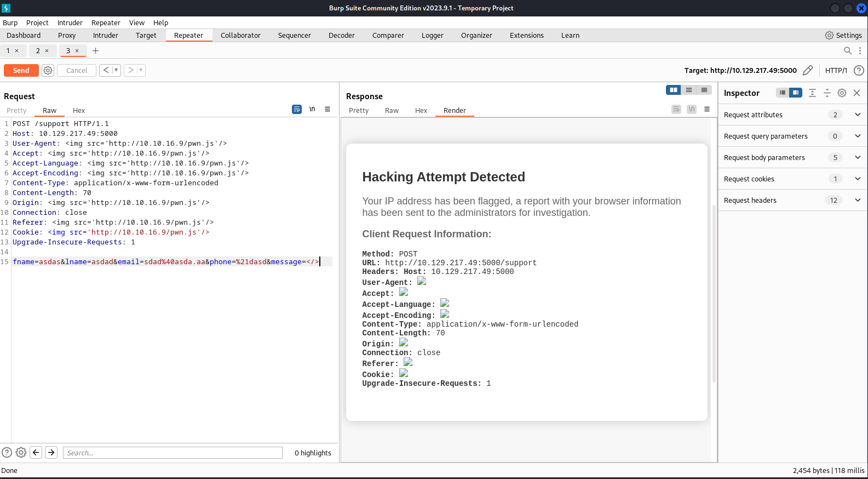Switch response view to Hex tab
This screenshot has height=479, width=868.
[x=421, y=110]
